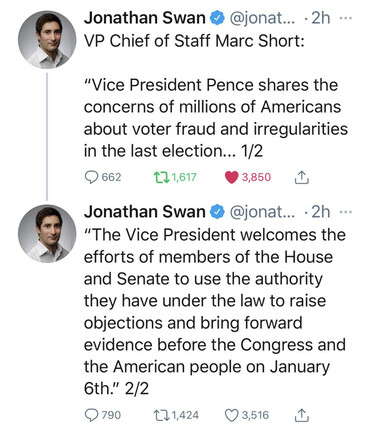Open Jonathan Swan's profile picture on the first tweet
Image resolution: width=372 pixels, height=430 pixels.
(47, 40)
